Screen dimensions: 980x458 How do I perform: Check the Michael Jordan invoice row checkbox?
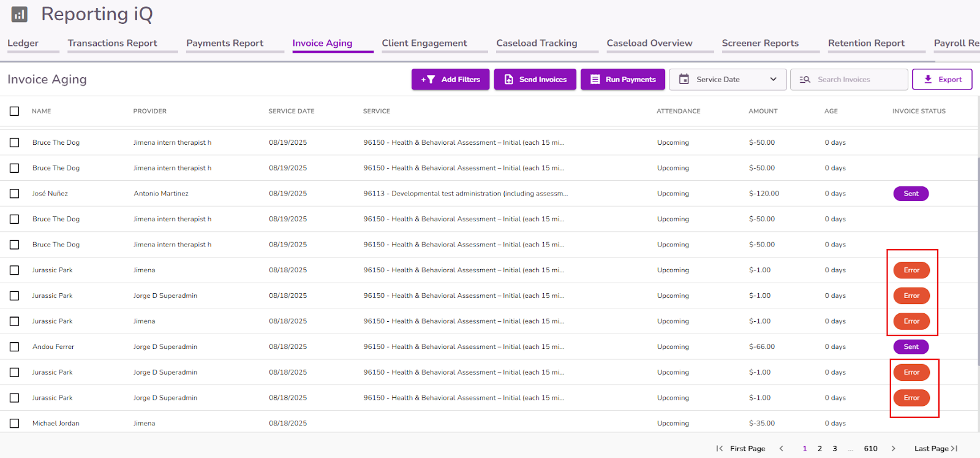click(x=15, y=424)
